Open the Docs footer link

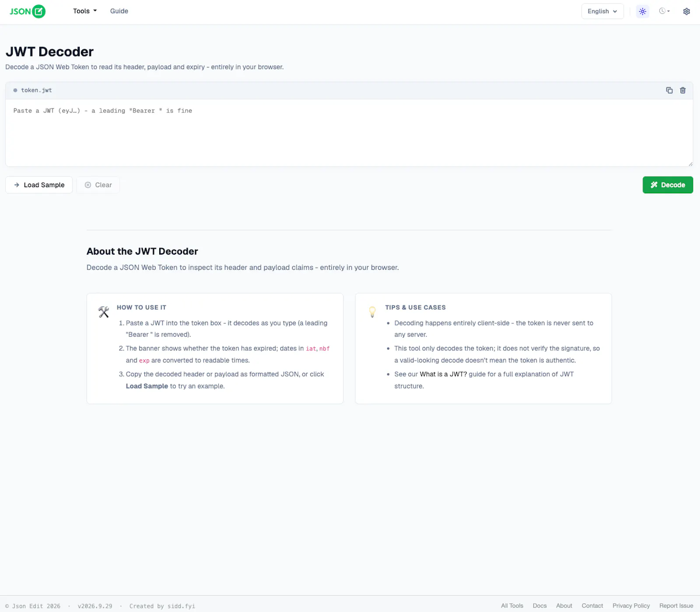click(539, 606)
